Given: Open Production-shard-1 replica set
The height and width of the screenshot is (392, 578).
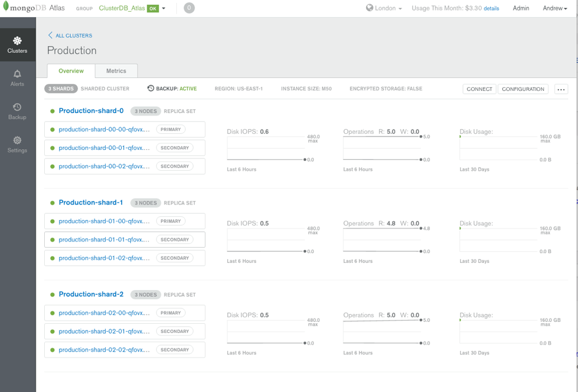Looking at the screenshot, I should pos(91,203).
